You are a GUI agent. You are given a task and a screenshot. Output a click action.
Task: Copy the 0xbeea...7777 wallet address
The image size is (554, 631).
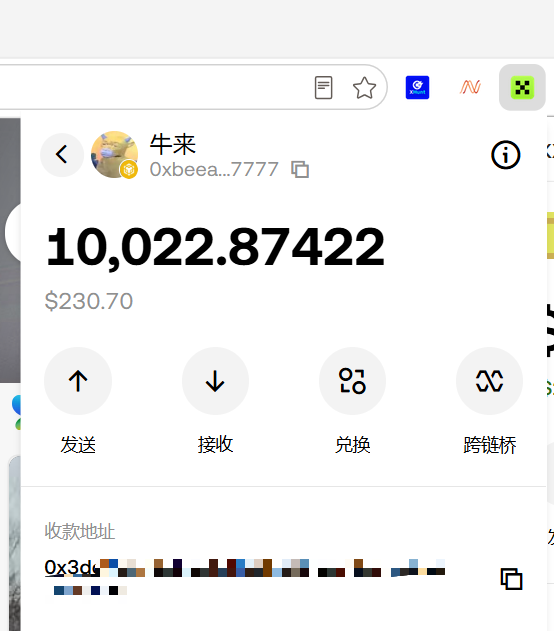coord(300,169)
